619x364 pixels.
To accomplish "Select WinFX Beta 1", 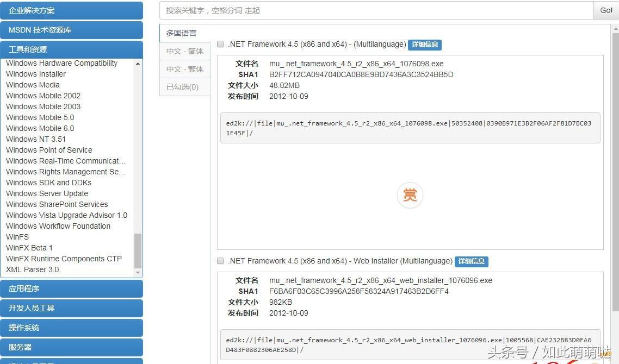I will coord(29,248).
